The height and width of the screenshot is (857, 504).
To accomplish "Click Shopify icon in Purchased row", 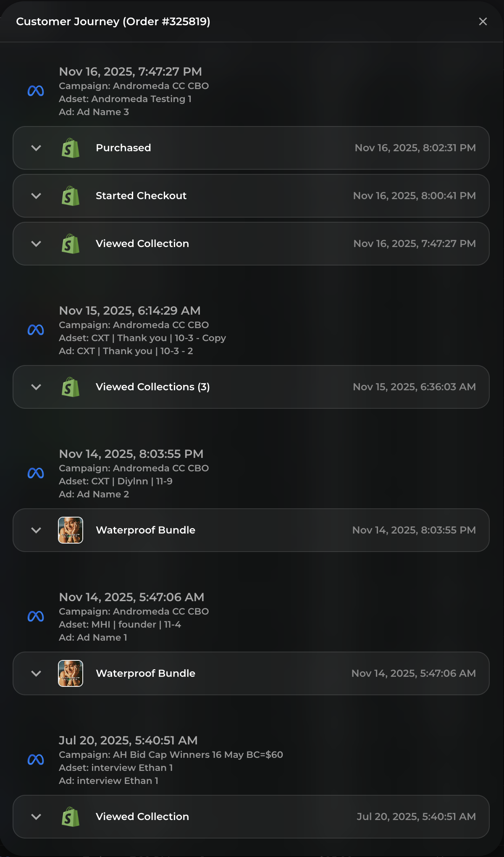I will 71,148.
